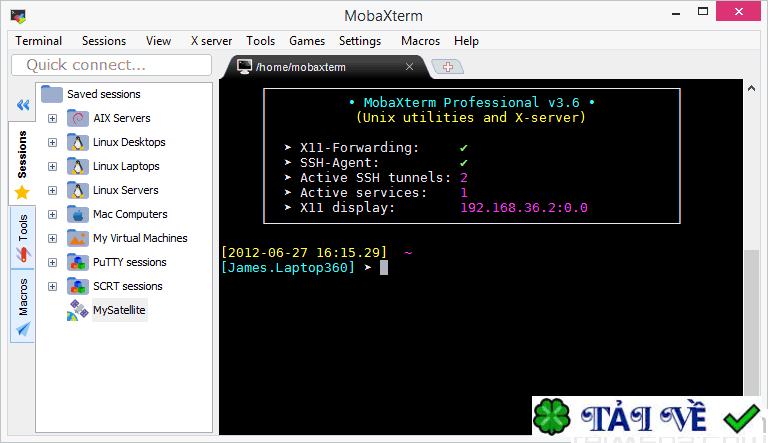Select the PuTTY sessions label
The image size is (768, 443).
(x=130, y=262)
